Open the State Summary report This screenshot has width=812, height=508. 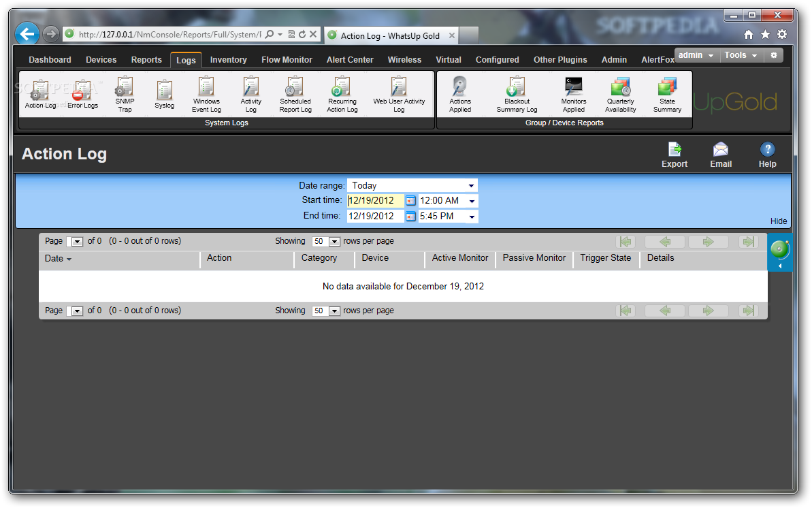(667, 94)
